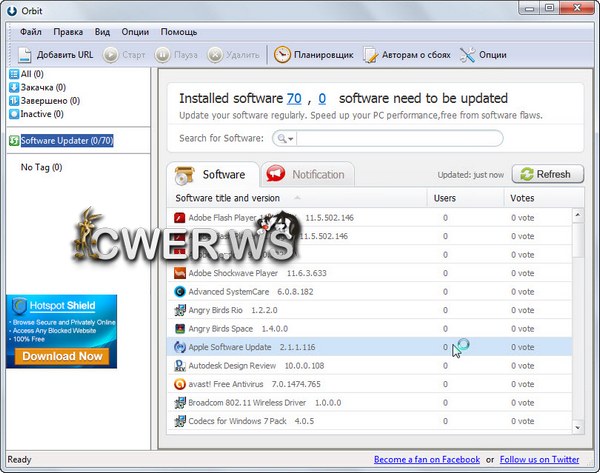Screen dimensions: 600x473
Task: Open the Помощь menu
Action: point(178,32)
